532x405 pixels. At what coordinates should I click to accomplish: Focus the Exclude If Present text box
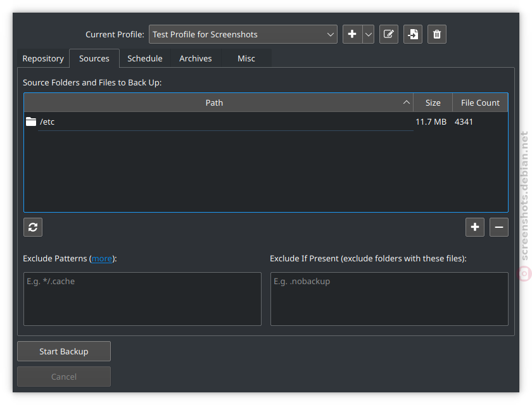(x=389, y=299)
